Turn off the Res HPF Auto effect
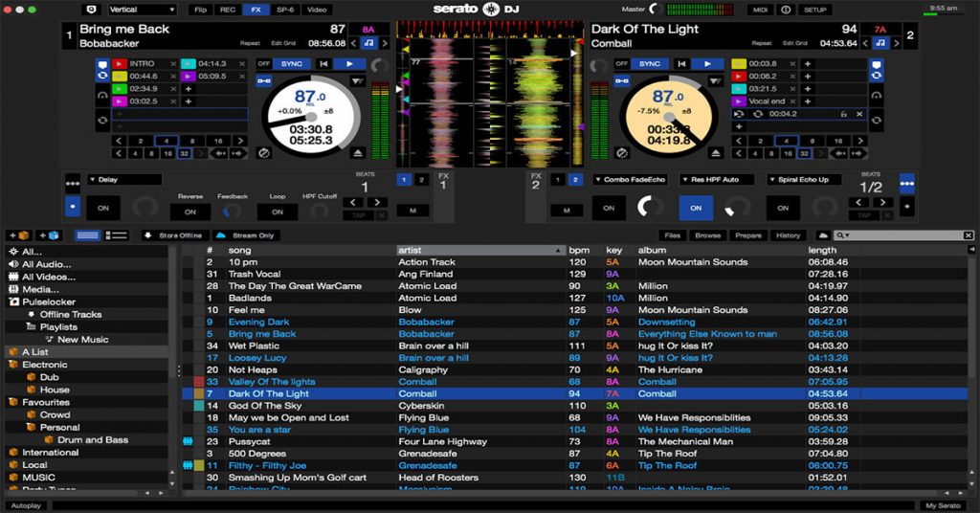The image size is (980, 513). pyautogui.click(x=696, y=208)
